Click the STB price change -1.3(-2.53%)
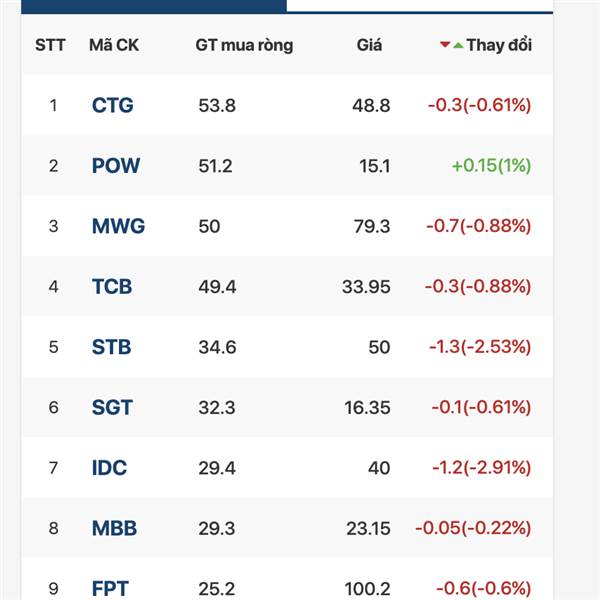Viewport: 600px width, 600px height. tap(481, 347)
